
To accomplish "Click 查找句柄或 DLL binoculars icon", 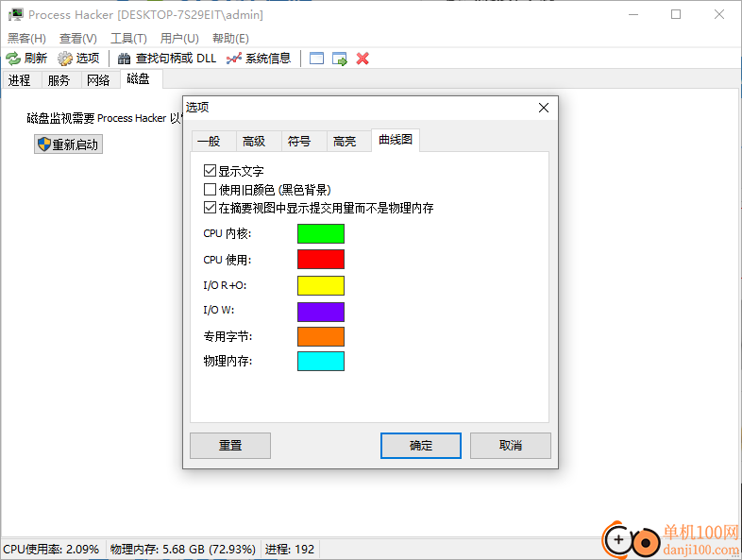I will click(124, 59).
